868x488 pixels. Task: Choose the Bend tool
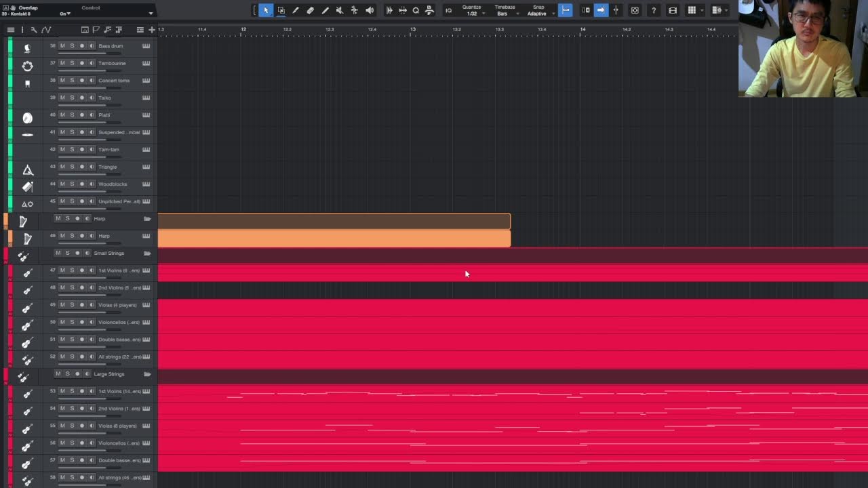pyautogui.click(x=355, y=10)
